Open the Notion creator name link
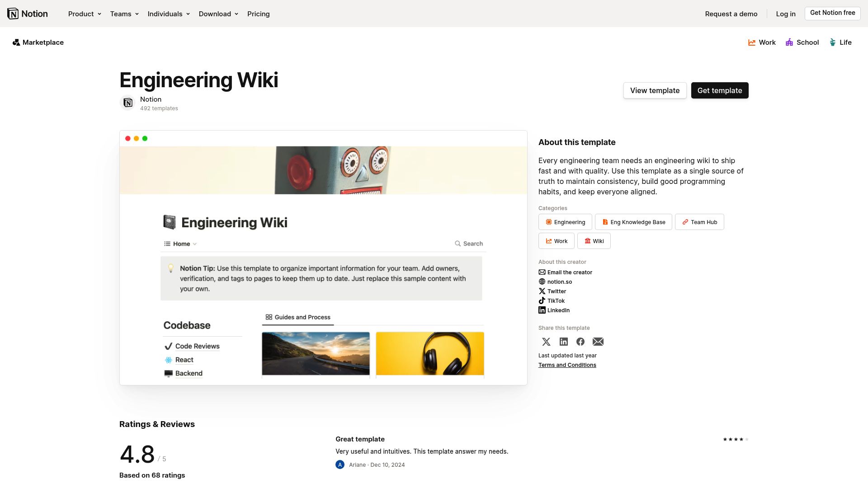The height and width of the screenshot is (488, 868). (151, 99)
